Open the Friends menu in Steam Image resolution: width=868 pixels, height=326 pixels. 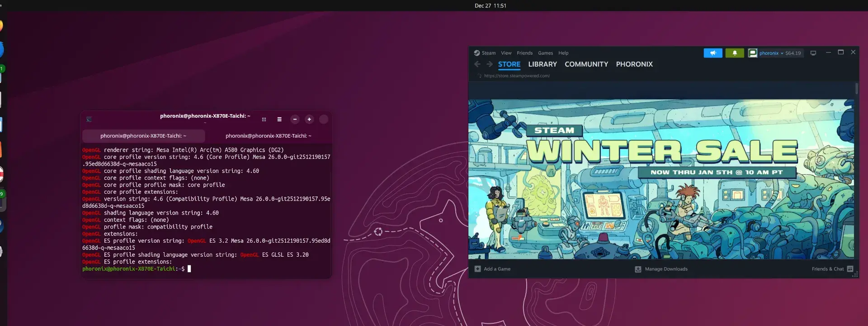524,53
